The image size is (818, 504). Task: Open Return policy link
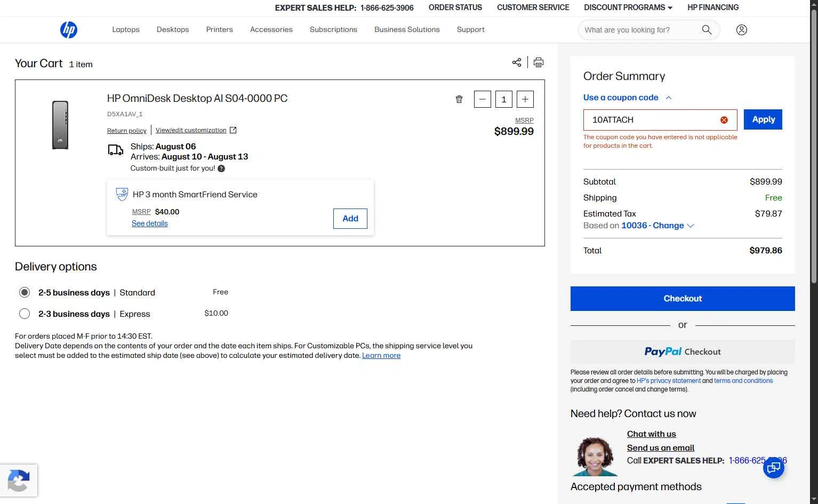tap(127, 131)
